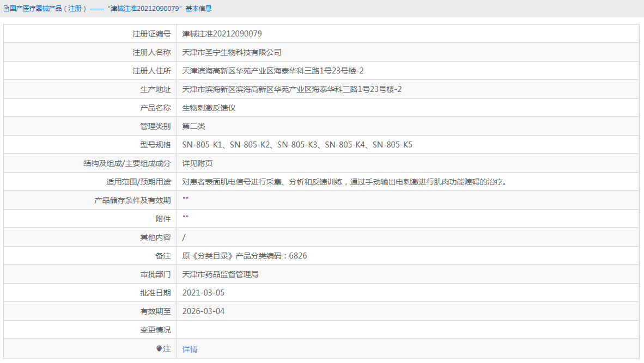Select the 注册证编号 label cell
This screenshot has height=363, width=644.
click(x=90, y=34)
